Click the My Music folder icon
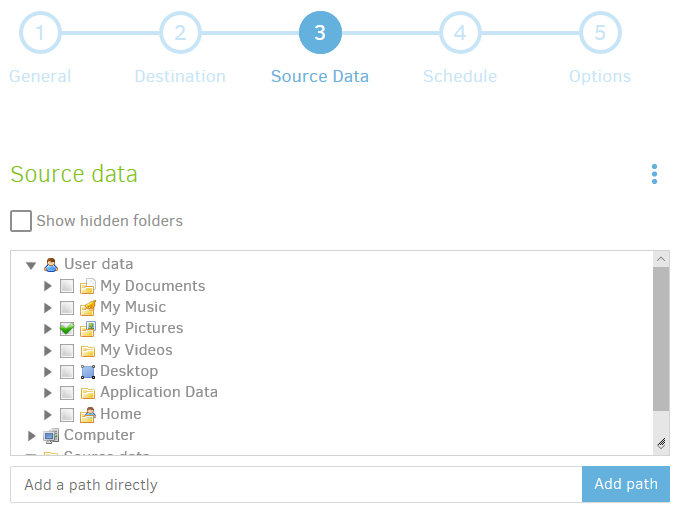Viewport: 680px width, 512px height. tap(88, 307)
